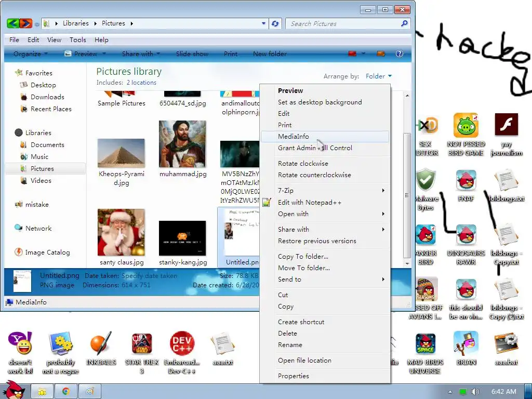Click the Slide show toolbar button
This screenshot has width=532, height=399.
pos(192,54)
